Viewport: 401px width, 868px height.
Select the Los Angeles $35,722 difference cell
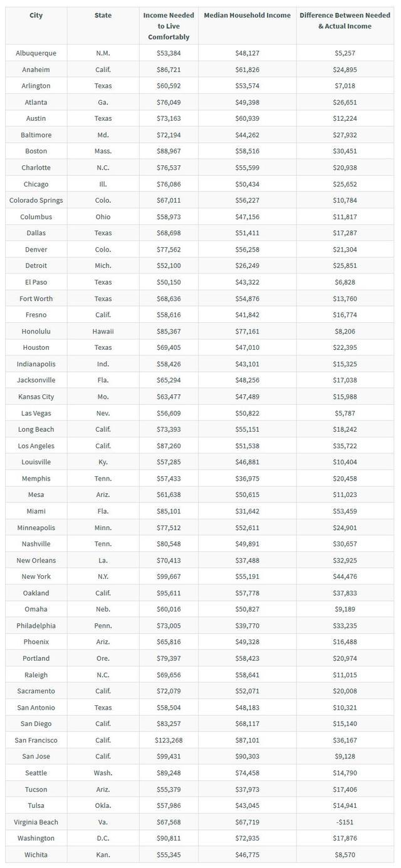(345, 446)
